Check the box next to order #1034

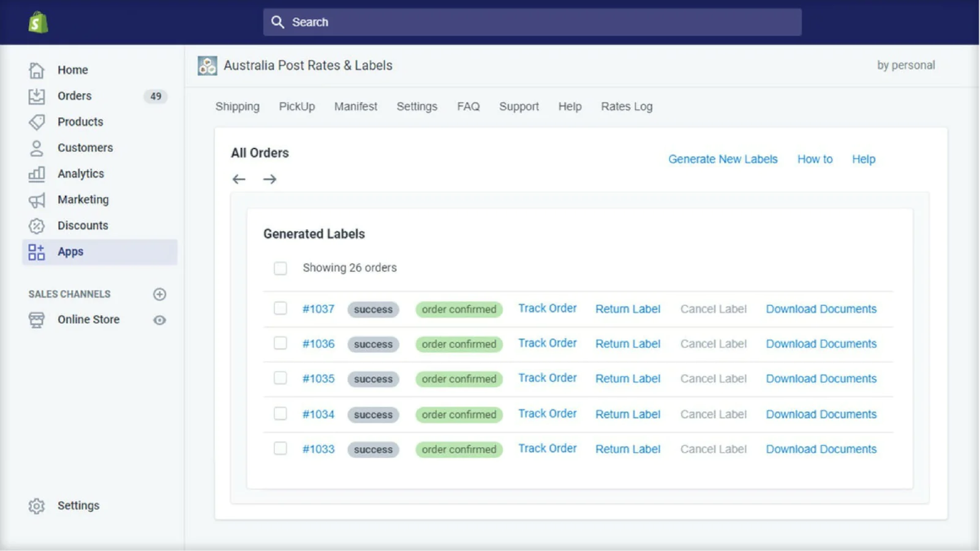(x=280, y=413)
